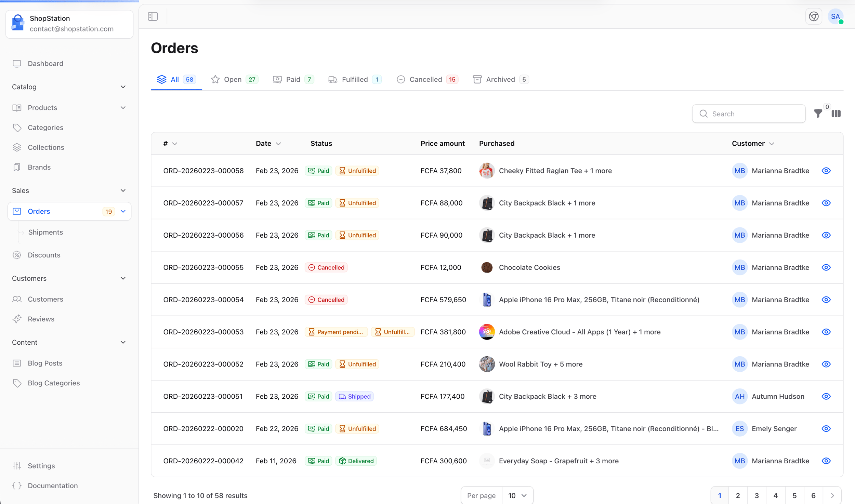Click Payment pending badge on order 000053
The image size is (855, 504).
coord(336,332)
